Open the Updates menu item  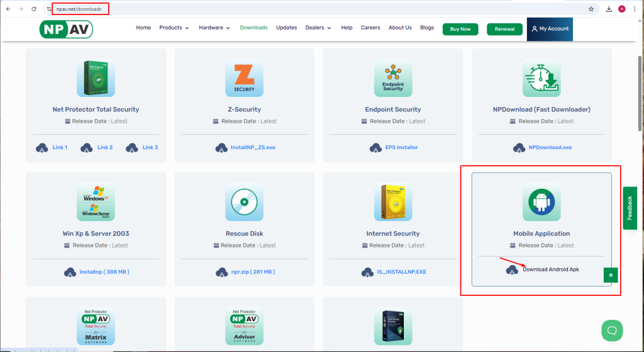click(x=286, y=28)
